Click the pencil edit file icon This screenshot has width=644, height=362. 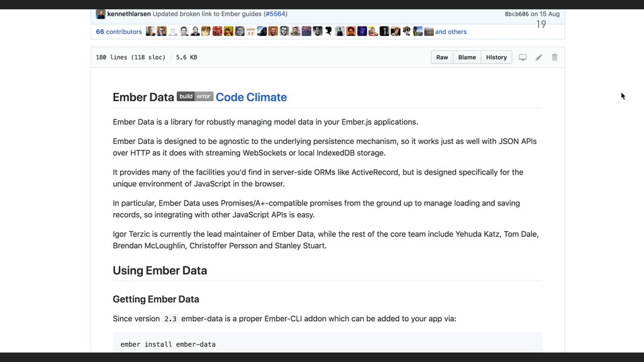[539, 57]
